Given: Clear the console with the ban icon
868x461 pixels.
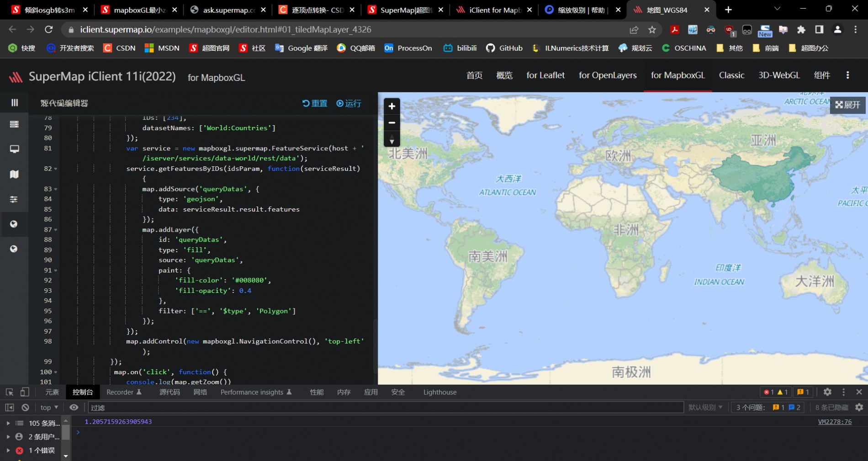Looking at the screenshot, I should pos(26,408).
